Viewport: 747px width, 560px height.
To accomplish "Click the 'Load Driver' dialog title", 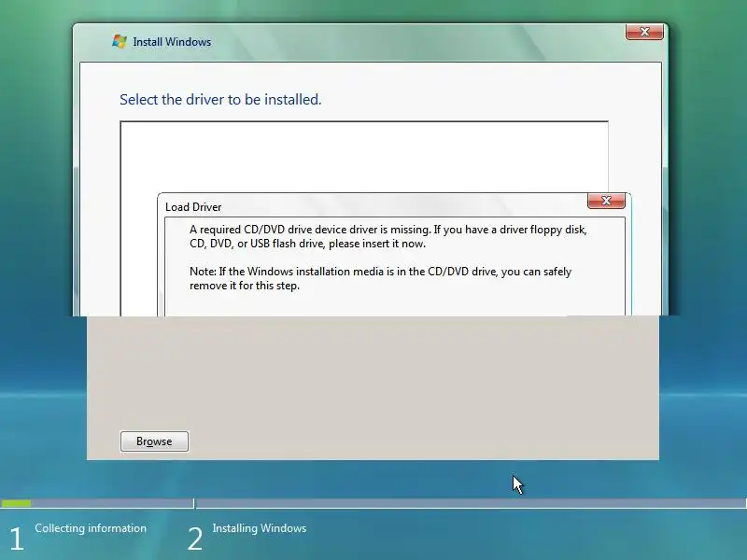I will [193, 207].
